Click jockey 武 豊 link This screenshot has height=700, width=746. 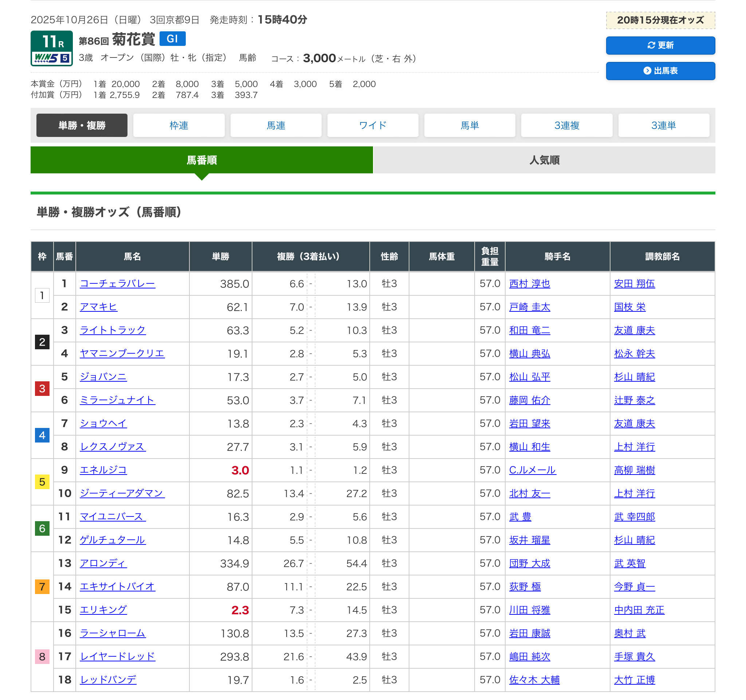tap(520, 517)
